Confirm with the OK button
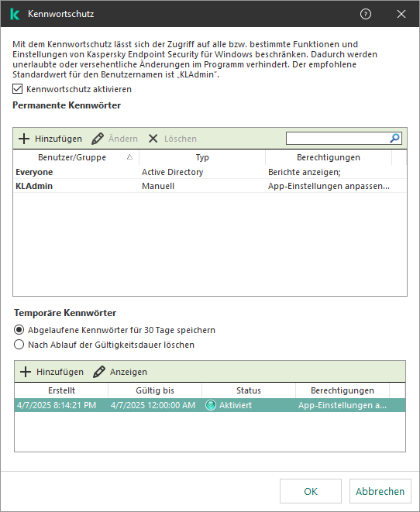The width and height of the screenshot is (420, 512). point(311,491)
